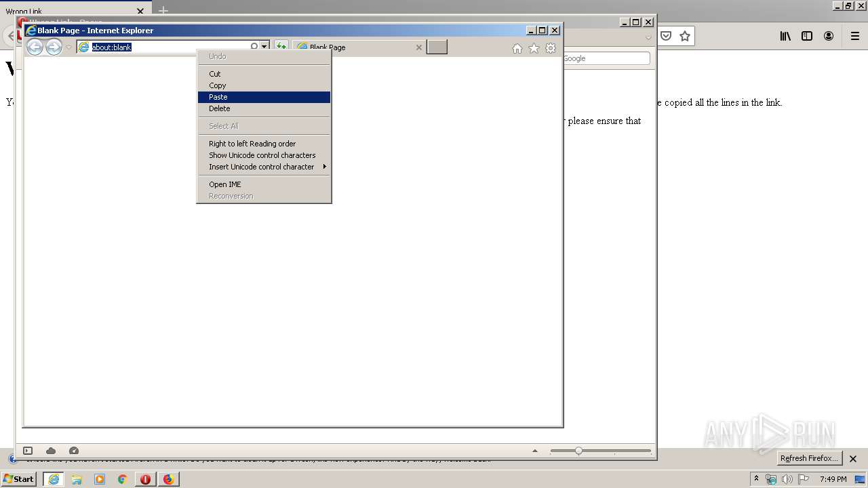Select Right to left Reading order

[x=264, y=144]
